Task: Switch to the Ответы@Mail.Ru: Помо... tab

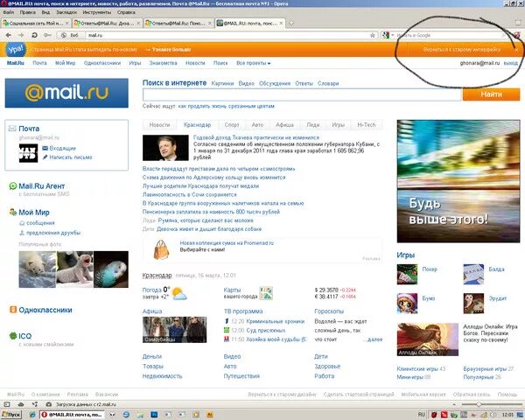Action: tap(178, 23)
